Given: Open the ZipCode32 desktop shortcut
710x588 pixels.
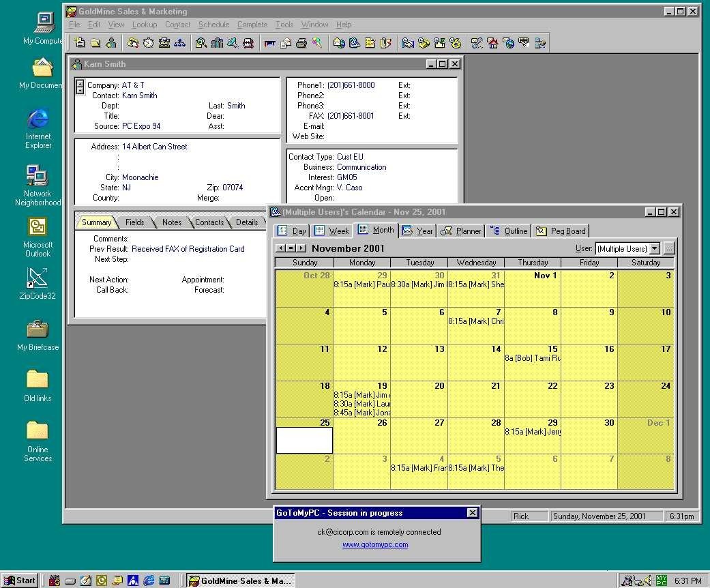Looking at the screenshot, I should coord(38,284).
